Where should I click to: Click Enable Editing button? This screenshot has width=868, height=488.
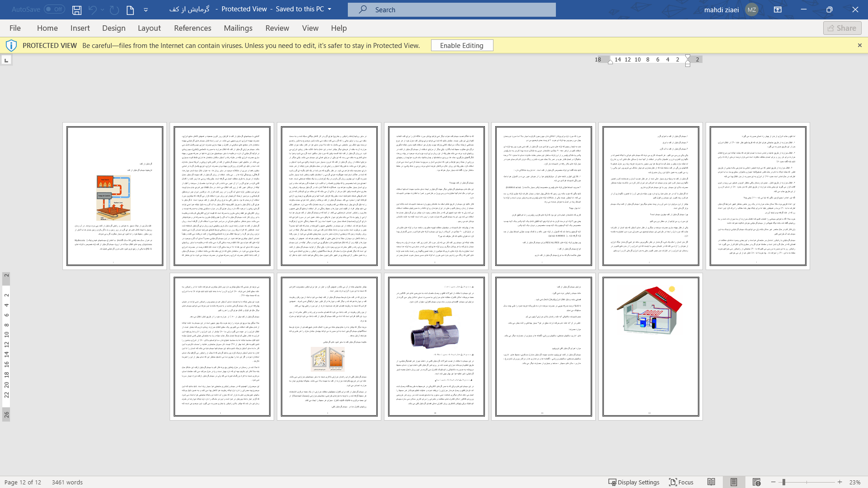(x=462, y=45)
